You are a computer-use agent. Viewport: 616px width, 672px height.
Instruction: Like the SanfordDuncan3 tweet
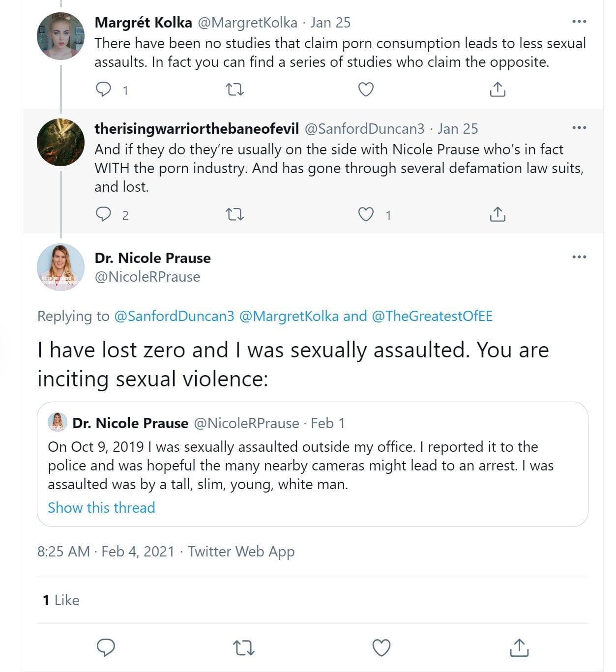click(x=365, y=214)
